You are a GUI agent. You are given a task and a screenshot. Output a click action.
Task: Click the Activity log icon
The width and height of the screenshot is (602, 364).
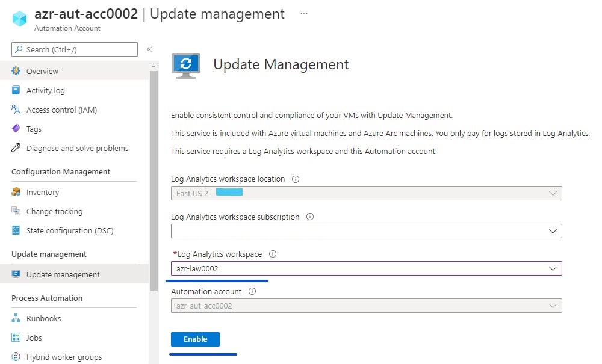(16, 90)
